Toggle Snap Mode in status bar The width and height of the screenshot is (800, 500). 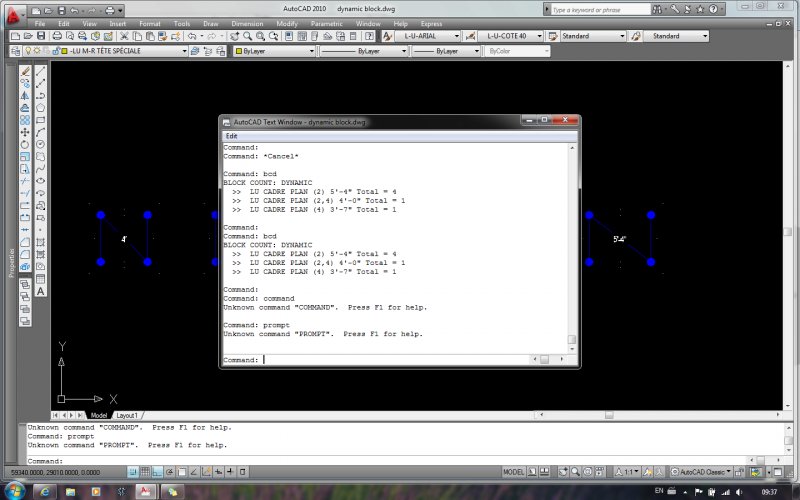133,472
